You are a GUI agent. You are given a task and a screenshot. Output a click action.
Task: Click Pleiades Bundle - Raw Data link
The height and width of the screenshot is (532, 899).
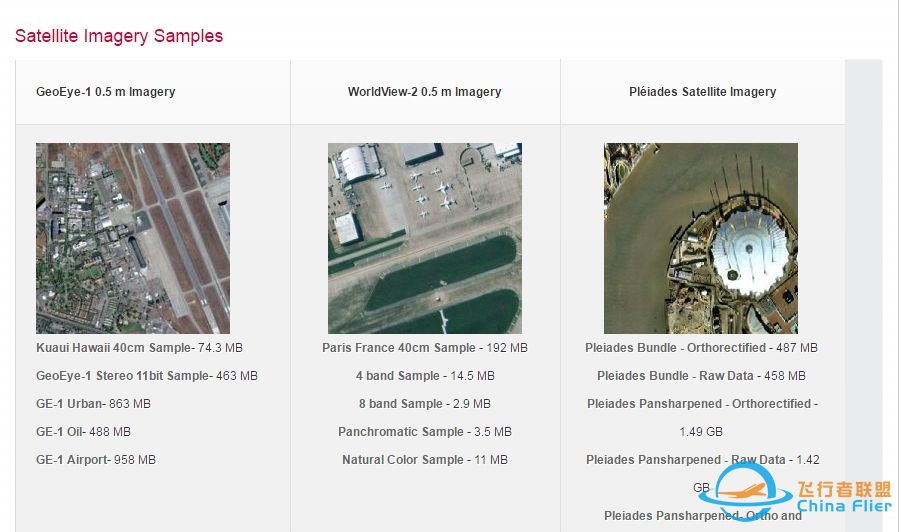(x=675, y=376)
